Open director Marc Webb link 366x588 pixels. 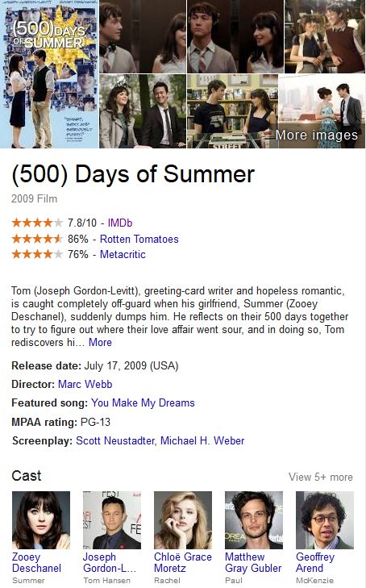85,384
